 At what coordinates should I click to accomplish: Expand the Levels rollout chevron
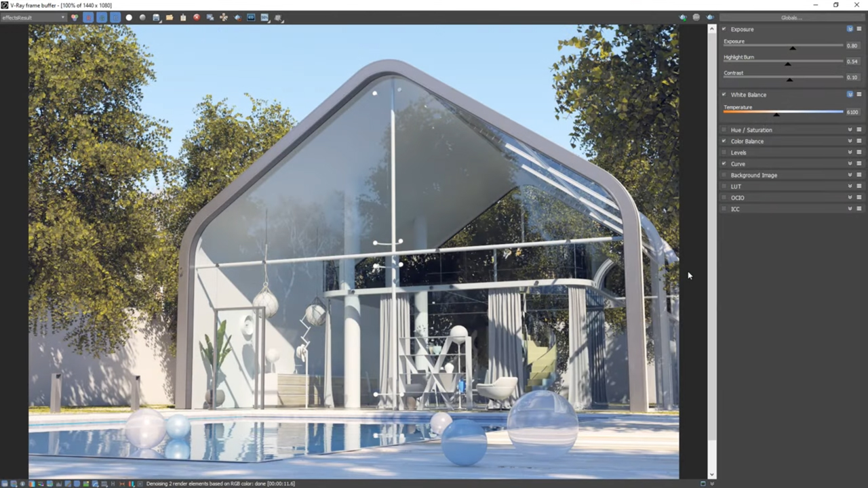[850, 152]
